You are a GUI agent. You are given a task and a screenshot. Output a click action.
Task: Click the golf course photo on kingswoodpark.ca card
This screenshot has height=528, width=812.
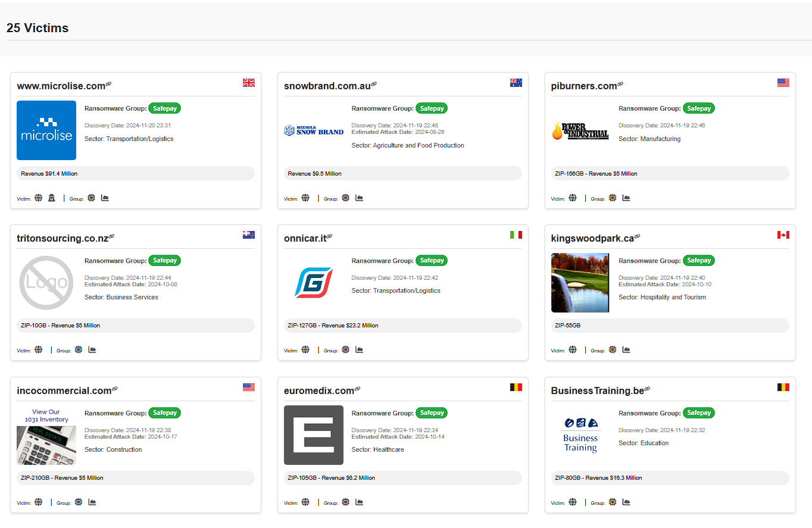(x=580, y=283)
